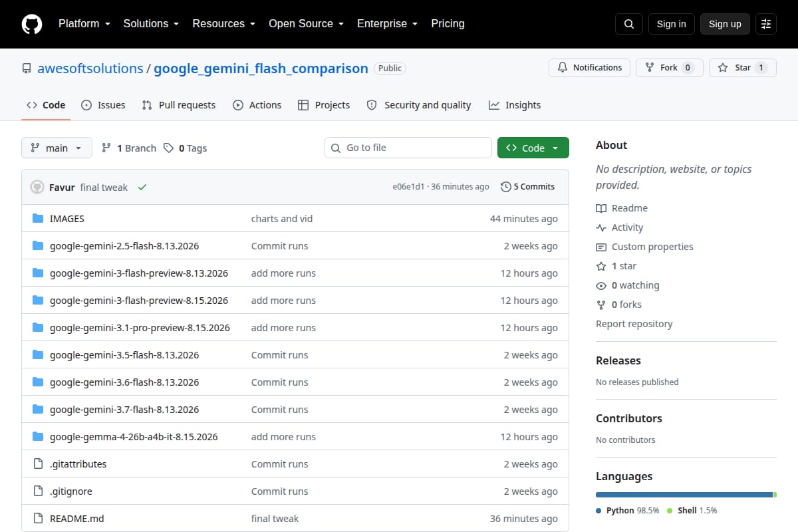Star this repository

[743, 68]
